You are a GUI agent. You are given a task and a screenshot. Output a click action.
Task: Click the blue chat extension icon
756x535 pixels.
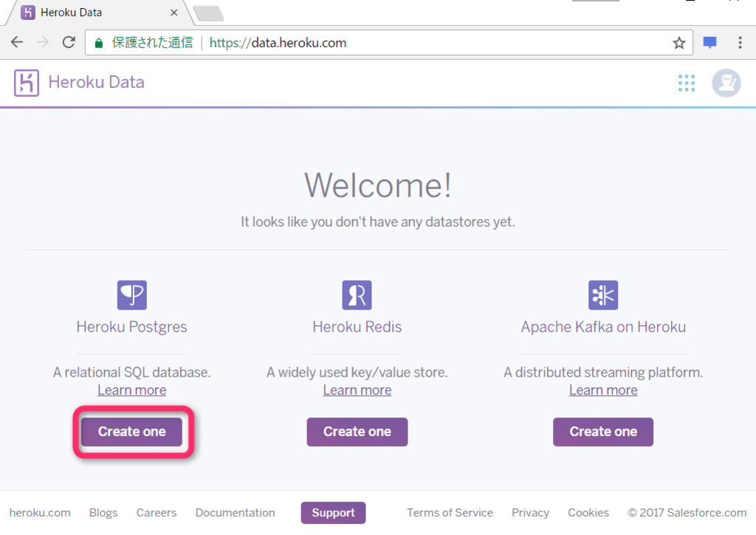(x=709, y=43)
